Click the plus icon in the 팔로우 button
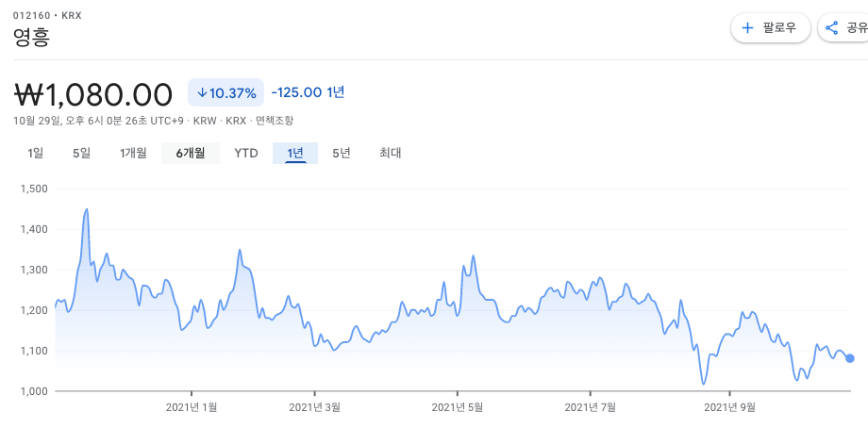Viewport: 868px width, 428px height. [747, 28]
